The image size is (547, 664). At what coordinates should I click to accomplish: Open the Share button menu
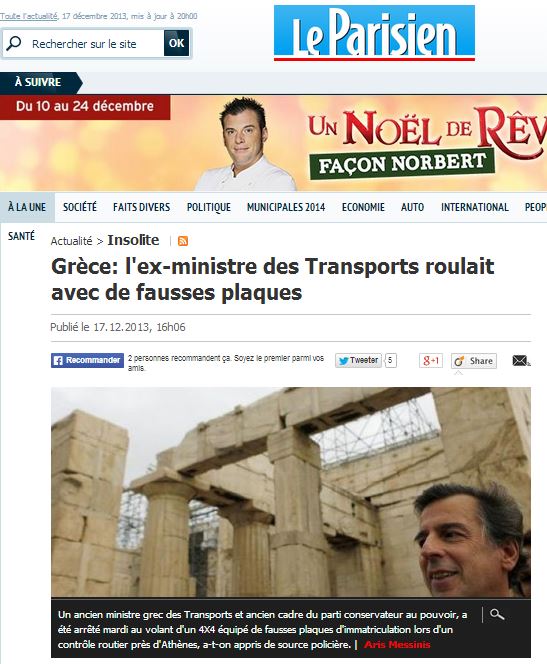pyautogui.click(x=474, y=361)
